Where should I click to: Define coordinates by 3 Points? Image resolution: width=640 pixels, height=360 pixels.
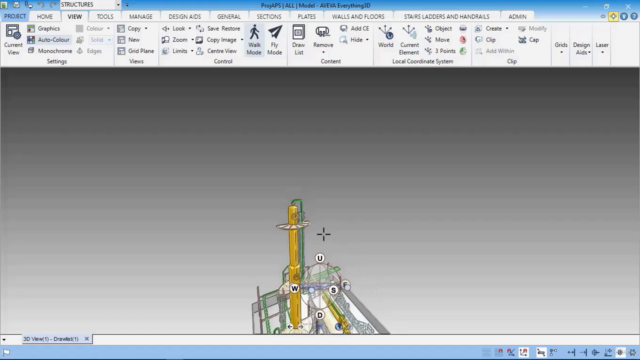(440, 51)
